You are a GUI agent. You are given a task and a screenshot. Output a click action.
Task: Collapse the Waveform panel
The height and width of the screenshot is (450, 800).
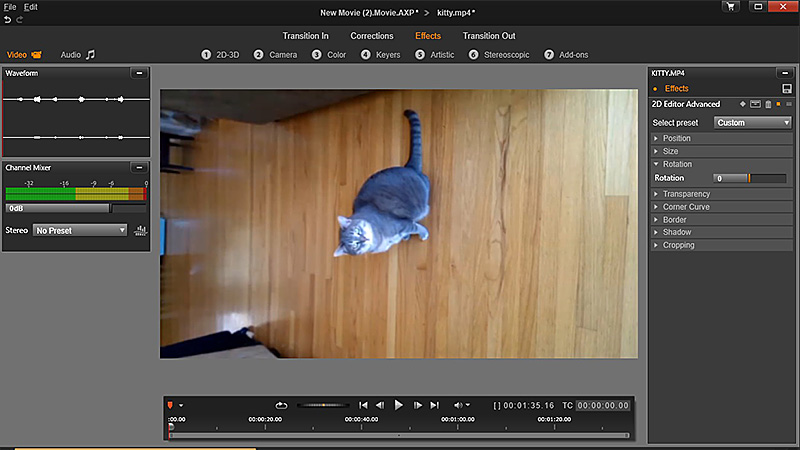pos(139,73)
